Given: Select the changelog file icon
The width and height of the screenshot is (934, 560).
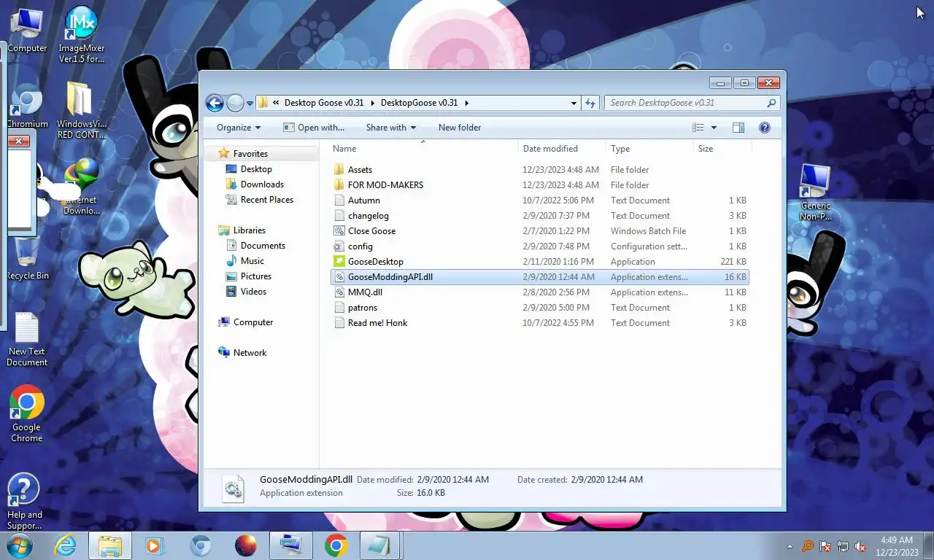Looking at the screenshot, I should [x=339, y=216].
